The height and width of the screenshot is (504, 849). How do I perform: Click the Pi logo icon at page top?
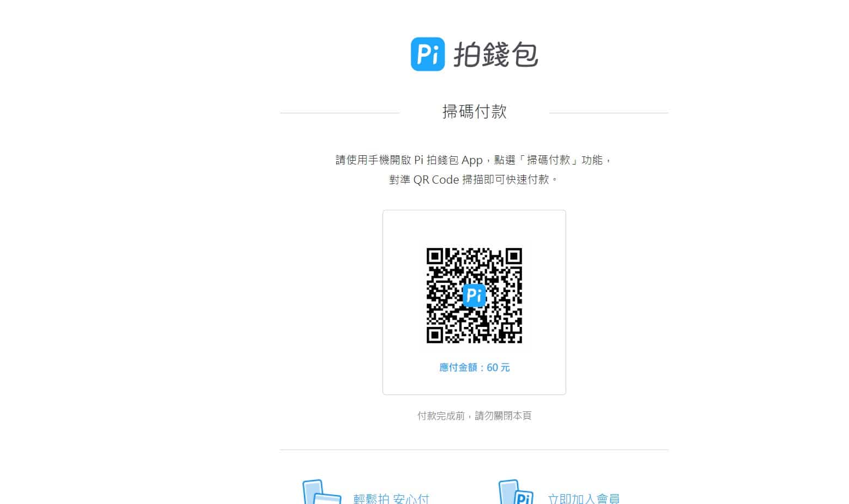click(427, 53)
